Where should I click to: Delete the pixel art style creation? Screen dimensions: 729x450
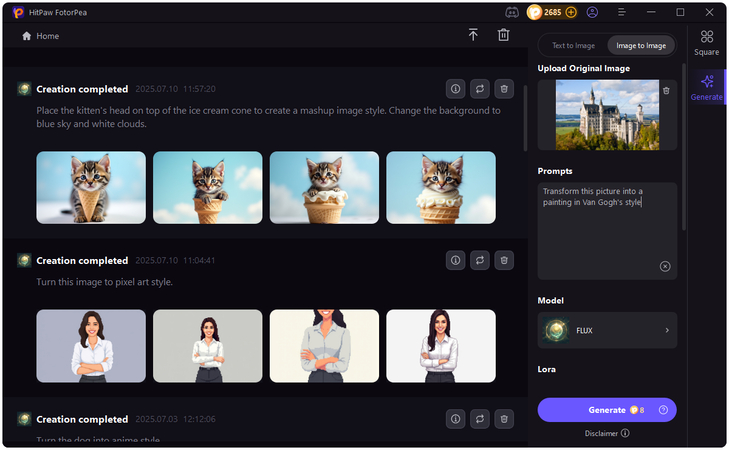[504, 260]
